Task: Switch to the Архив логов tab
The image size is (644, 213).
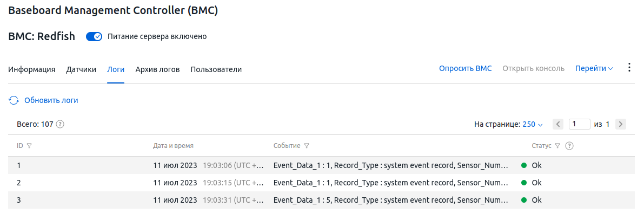Action: 158,69
